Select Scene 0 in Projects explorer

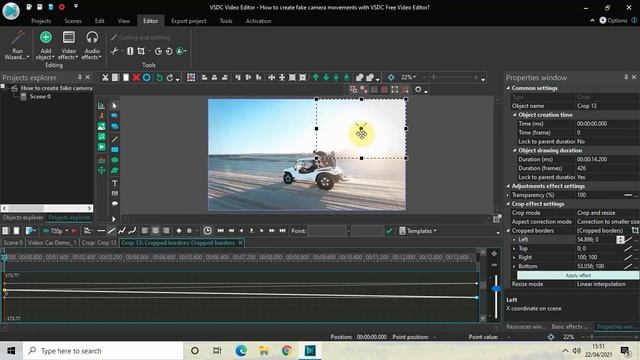click(x=40, y=97)
